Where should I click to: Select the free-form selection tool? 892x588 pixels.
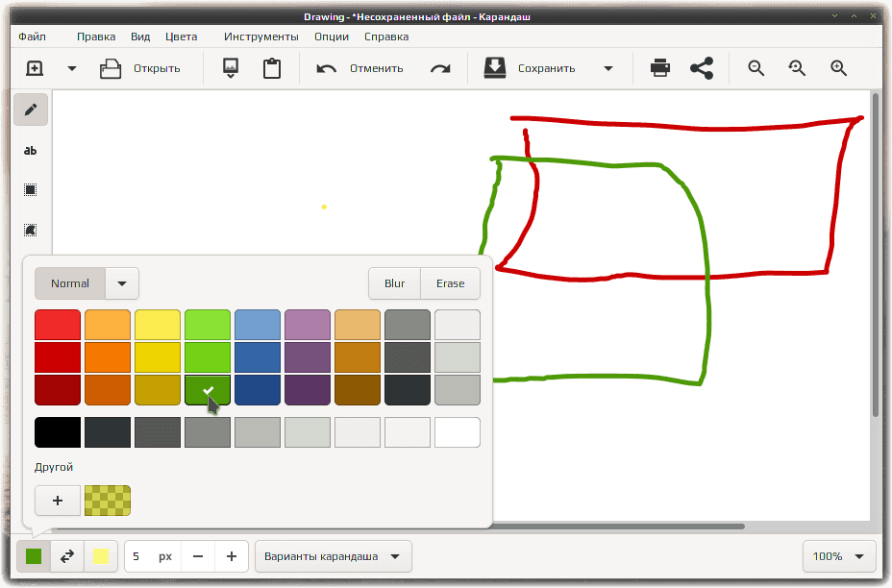(31, 231)
